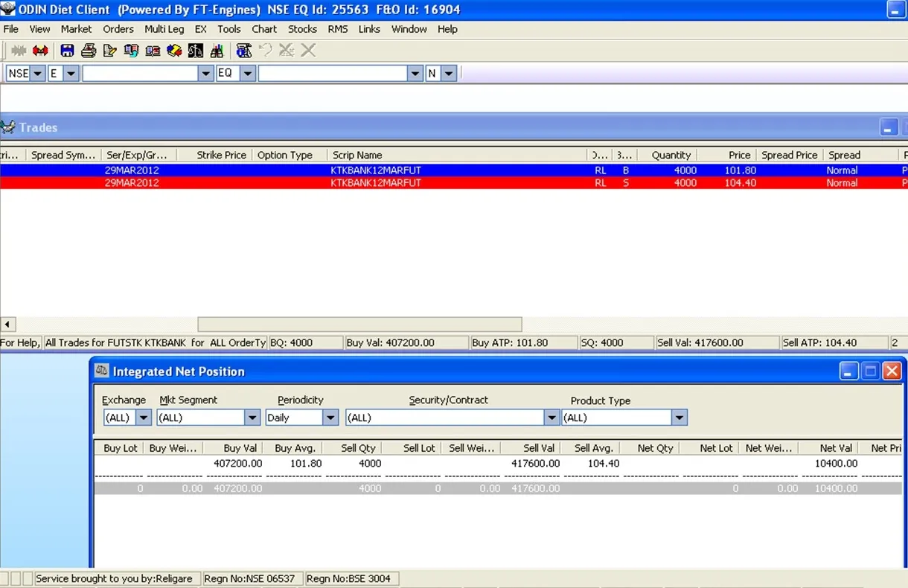Expand the empty symbol combo box arrow
908x588 pixels.
(x=206, y=74)
